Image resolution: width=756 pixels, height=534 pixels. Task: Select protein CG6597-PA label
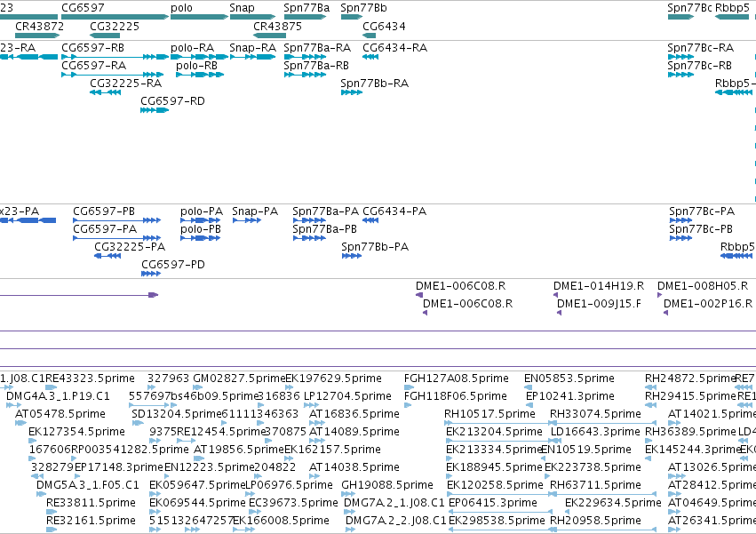point(105,229)
